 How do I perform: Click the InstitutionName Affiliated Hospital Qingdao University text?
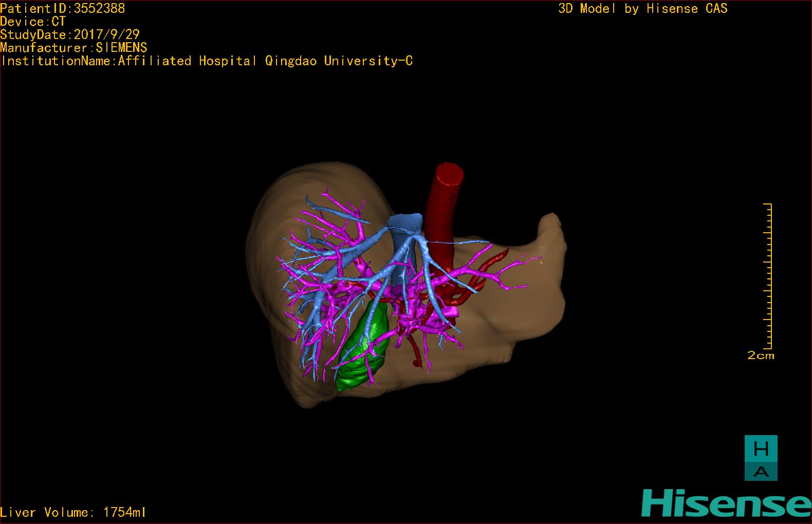207,61
